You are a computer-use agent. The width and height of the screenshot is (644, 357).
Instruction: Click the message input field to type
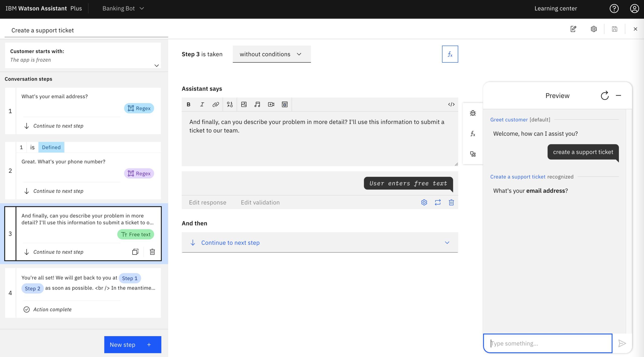click(x=547, y=342)
